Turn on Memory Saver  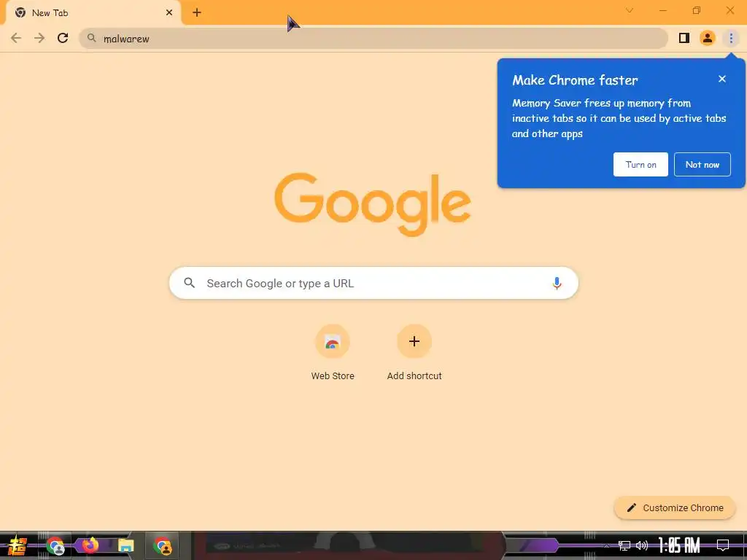click(x=640, y=164)
